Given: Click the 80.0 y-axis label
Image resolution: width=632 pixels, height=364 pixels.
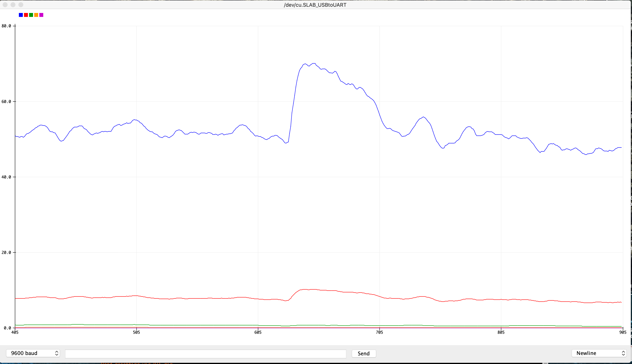Looking at the screenshot, I should coord(6,26).
